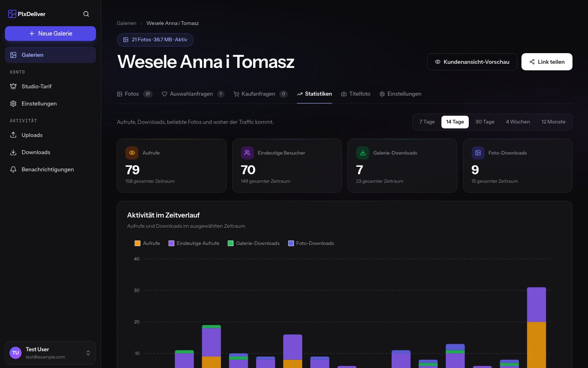The width and height of the screenshot is (588, 368).
Task: Follow the Galerien breadcrumb link
Action: [127, 23]
